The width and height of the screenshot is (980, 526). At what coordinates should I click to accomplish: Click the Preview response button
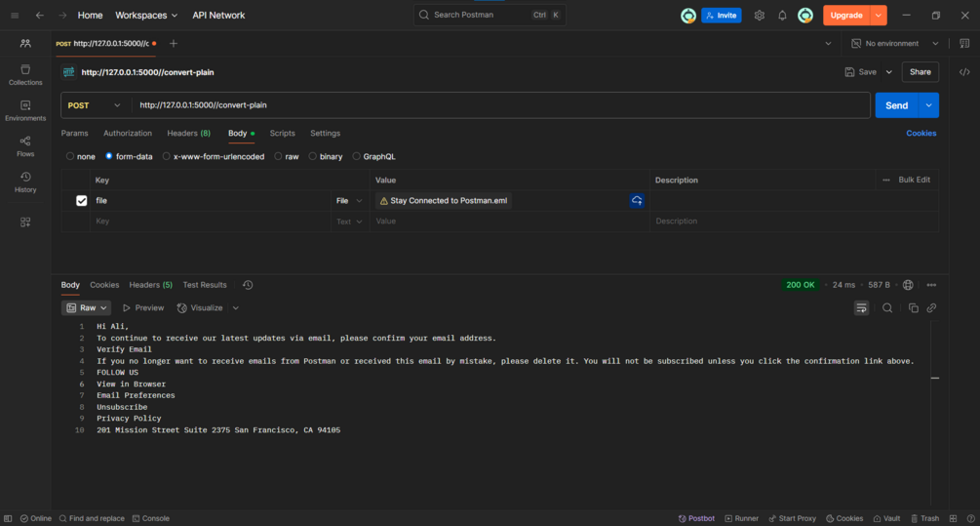click(x=143, y=307)
